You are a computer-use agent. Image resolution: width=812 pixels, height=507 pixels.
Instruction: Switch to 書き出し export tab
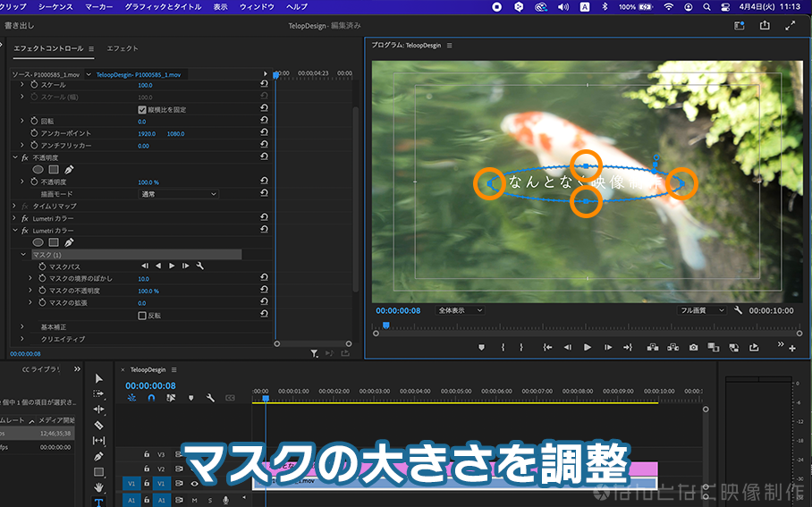click(19, 25)
